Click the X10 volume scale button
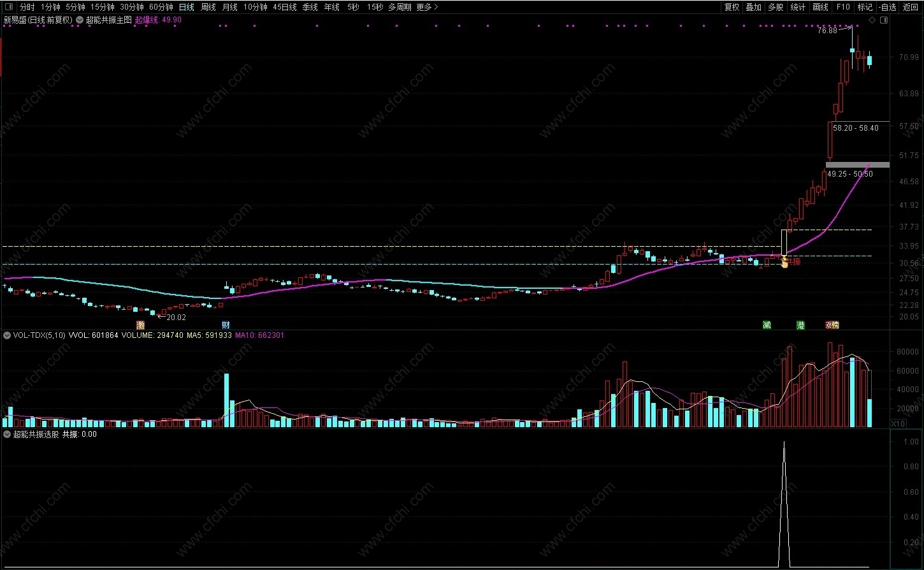The height and width of the screenshot is (570, 924). pos(897,423)
